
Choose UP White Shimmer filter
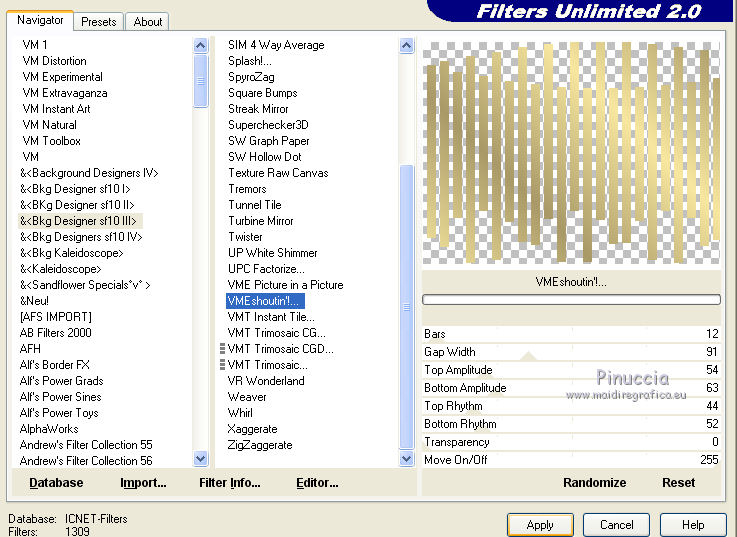pyautogui.click(x=273, y=253)
